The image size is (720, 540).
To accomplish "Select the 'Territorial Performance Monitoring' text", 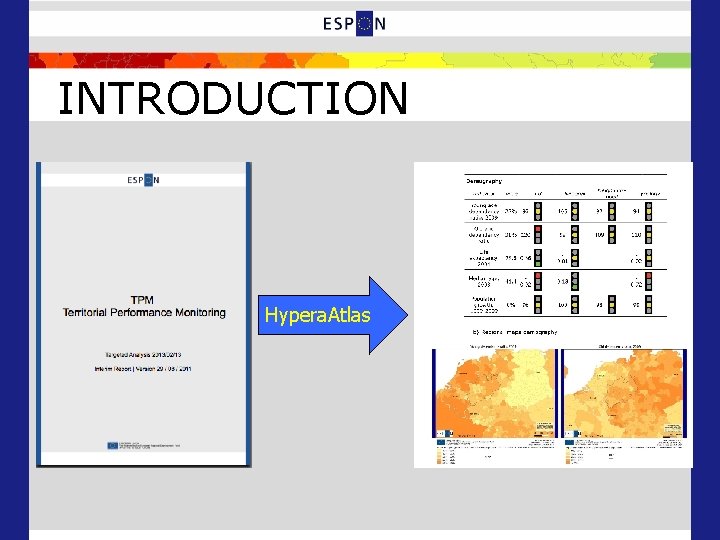I will 144,313.
